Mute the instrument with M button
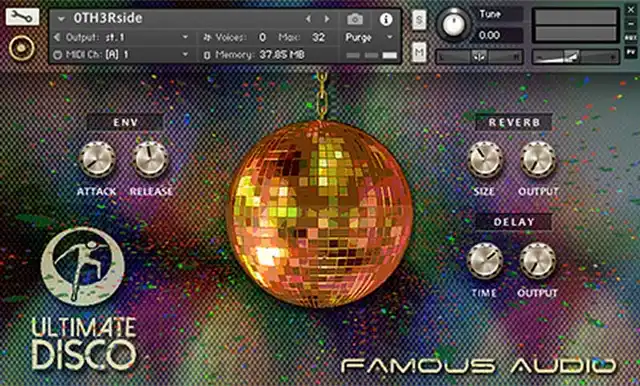This screenshot has height=386, width=640. pyautogui.click(x=419, y=52)
